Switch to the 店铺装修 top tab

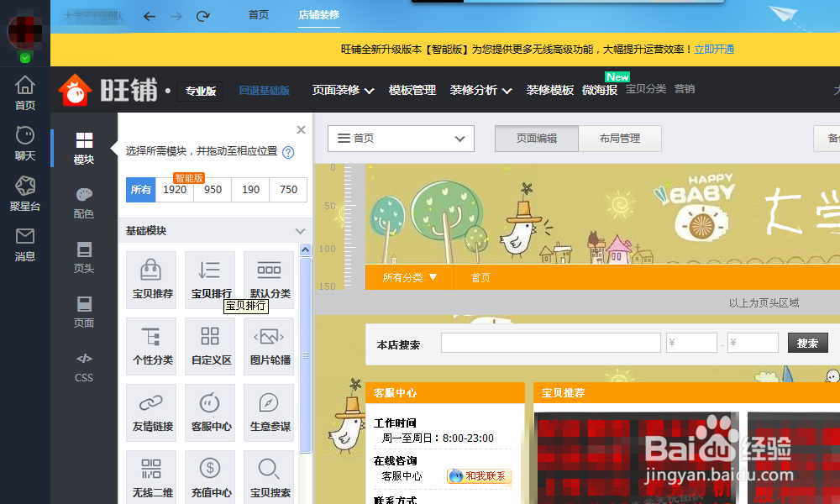click(x=319, y=15)
